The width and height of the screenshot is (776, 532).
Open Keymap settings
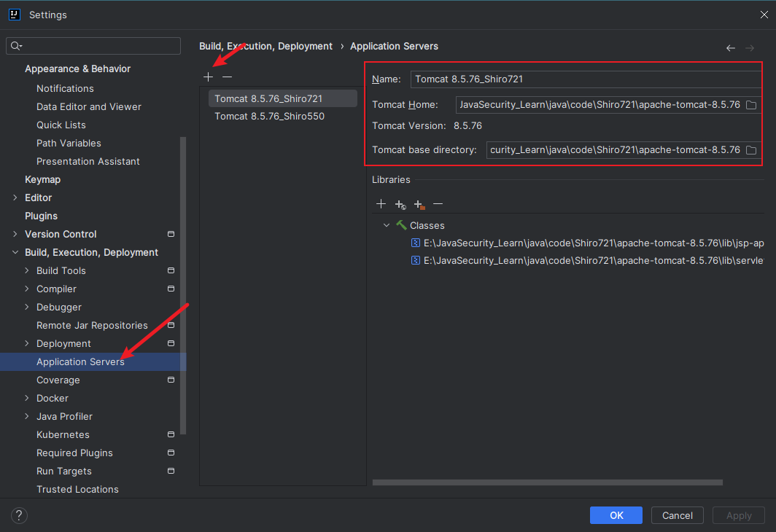pos(42,179)
